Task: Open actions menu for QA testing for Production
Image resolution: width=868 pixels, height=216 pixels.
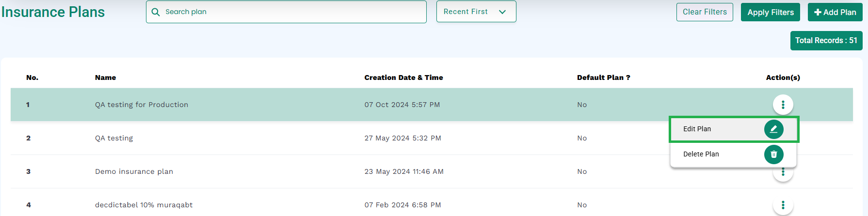Action: (783, 105)
